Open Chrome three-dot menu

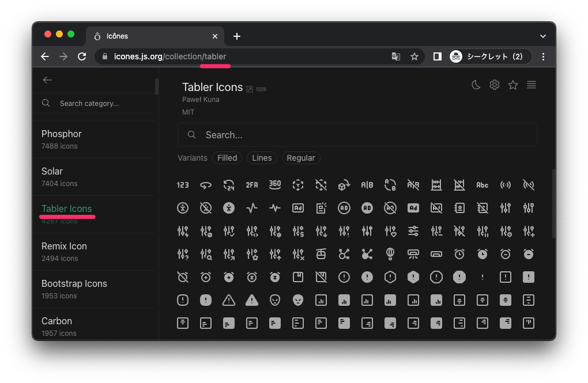[543, 56]
